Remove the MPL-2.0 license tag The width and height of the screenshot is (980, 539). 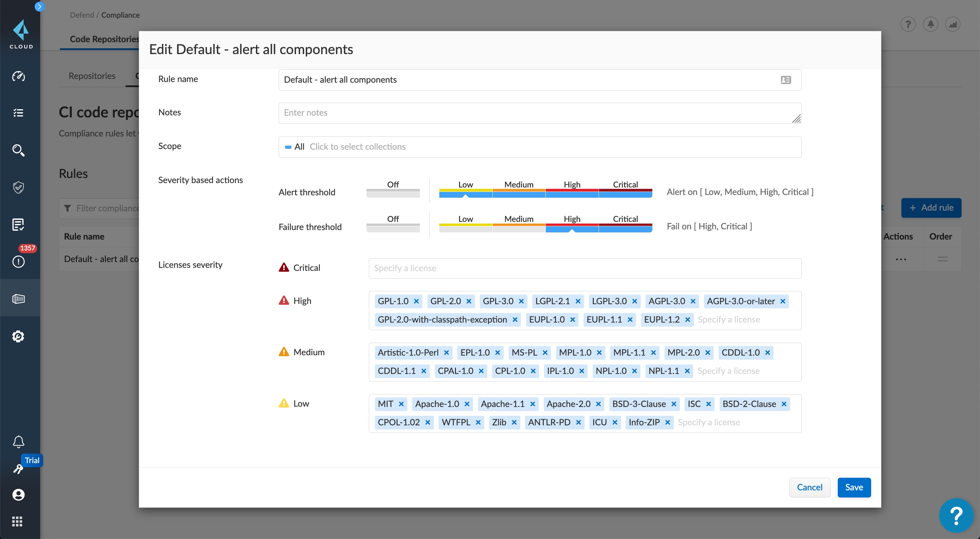[708, 353]
